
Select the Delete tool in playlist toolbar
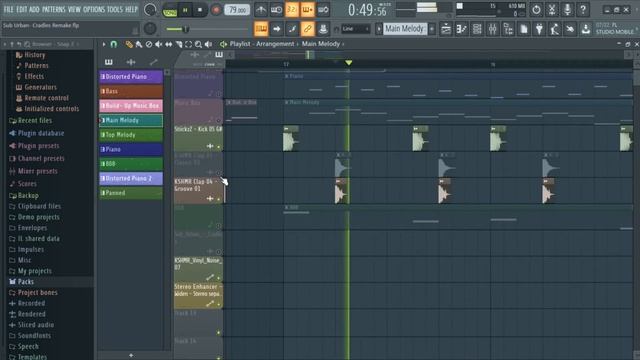click(x=149, y=44)
